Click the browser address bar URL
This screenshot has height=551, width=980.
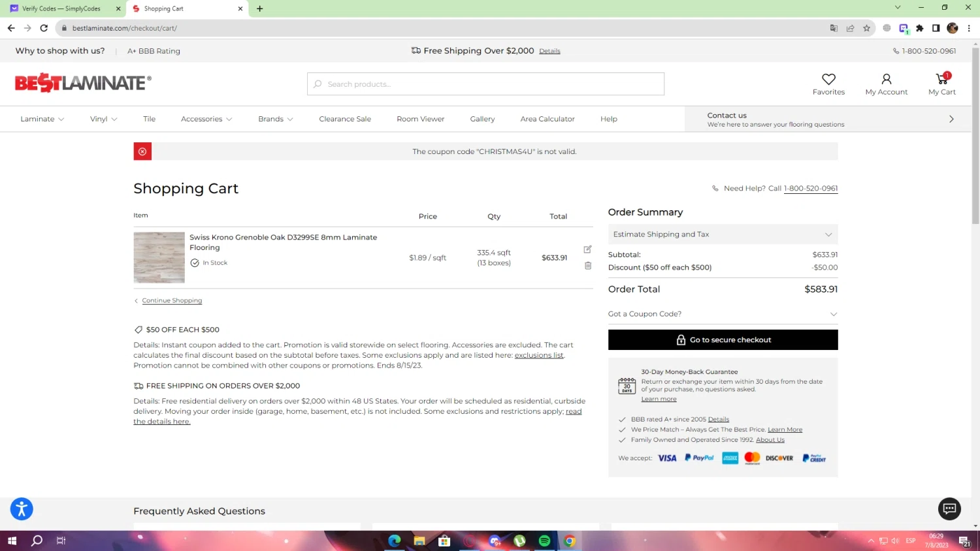pos(125,28)
